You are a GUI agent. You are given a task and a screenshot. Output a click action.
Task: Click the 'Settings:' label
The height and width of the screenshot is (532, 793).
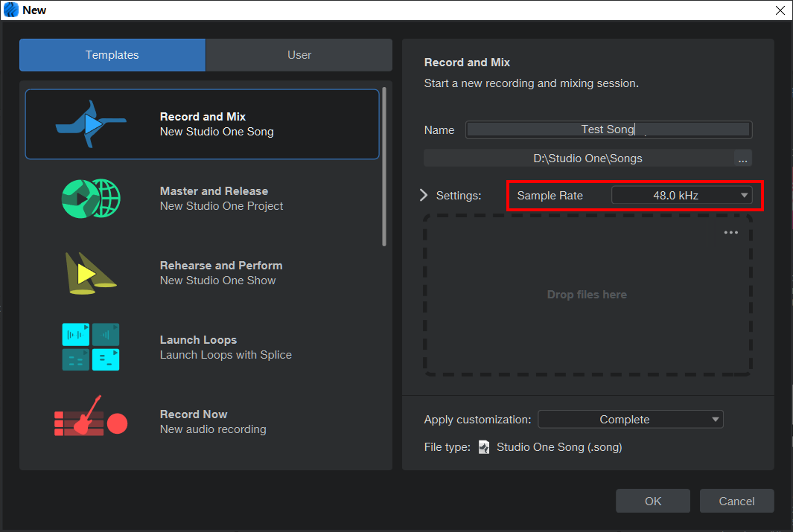click(459, 196)
